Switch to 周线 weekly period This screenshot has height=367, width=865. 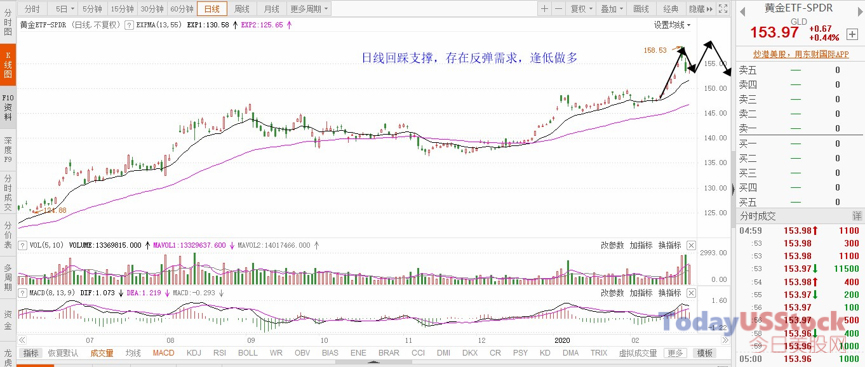[242, 9]
